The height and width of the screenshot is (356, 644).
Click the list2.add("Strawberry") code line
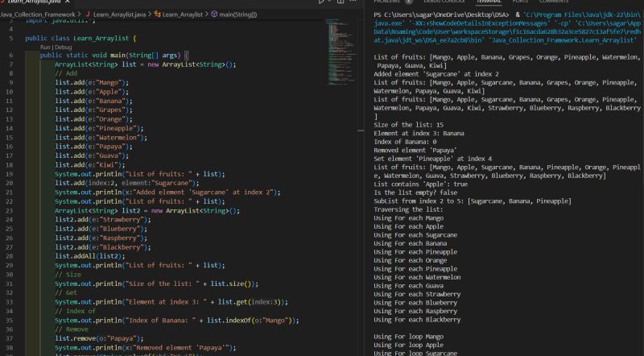coord(103,220)
